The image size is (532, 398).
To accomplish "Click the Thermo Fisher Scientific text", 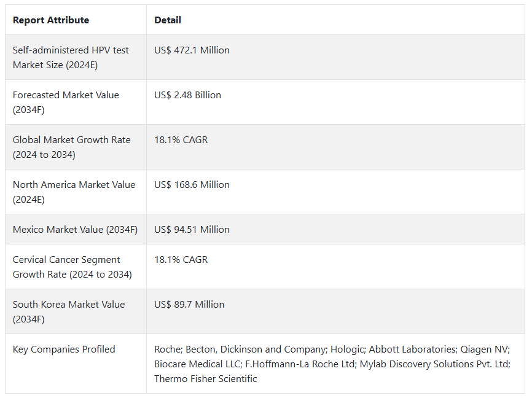I will [205, 379].
